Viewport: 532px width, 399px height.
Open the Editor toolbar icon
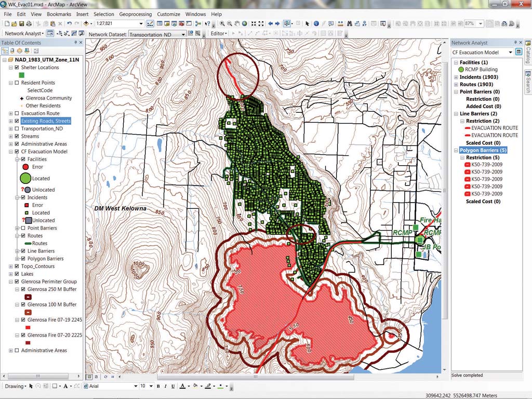[150, 24]
